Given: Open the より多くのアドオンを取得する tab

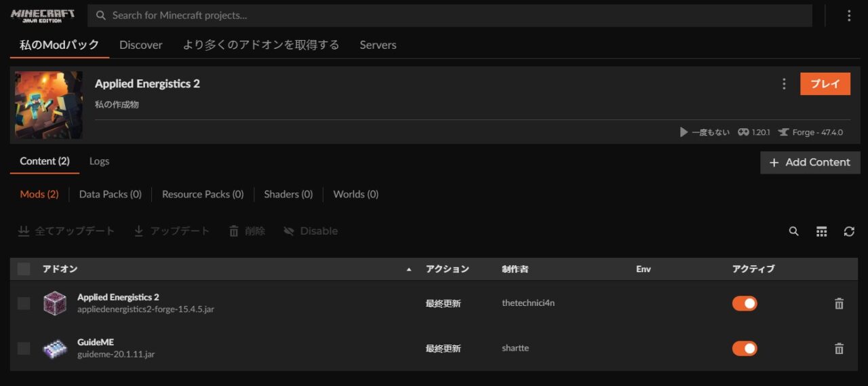Looking at the screenshot, I should [x=261, y=45].
